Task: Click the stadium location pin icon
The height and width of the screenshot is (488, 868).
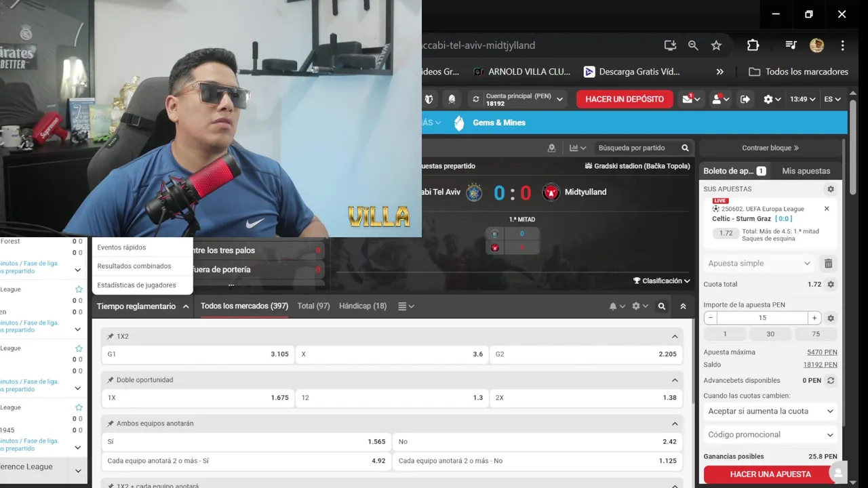Action: (551, 148)
